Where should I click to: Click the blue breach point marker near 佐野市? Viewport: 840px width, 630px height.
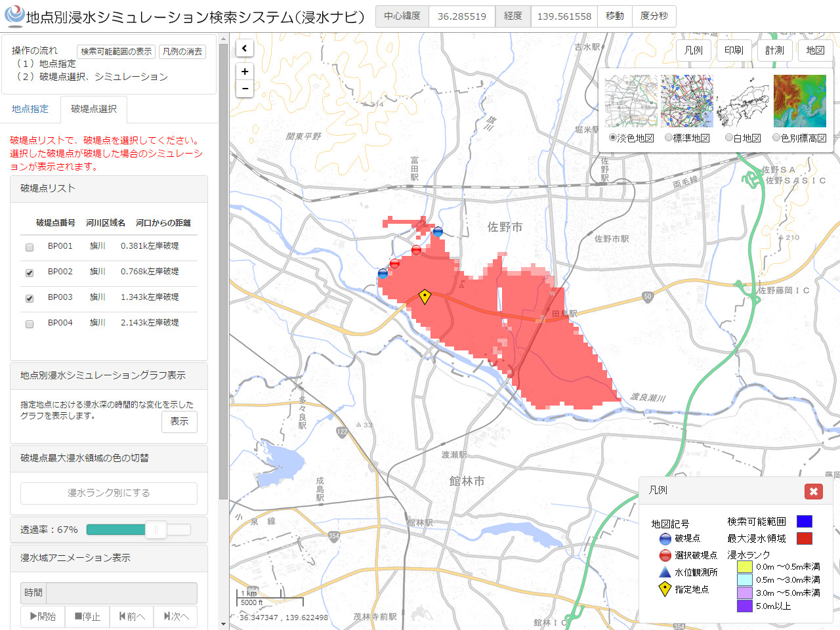(x=438, y=232)
